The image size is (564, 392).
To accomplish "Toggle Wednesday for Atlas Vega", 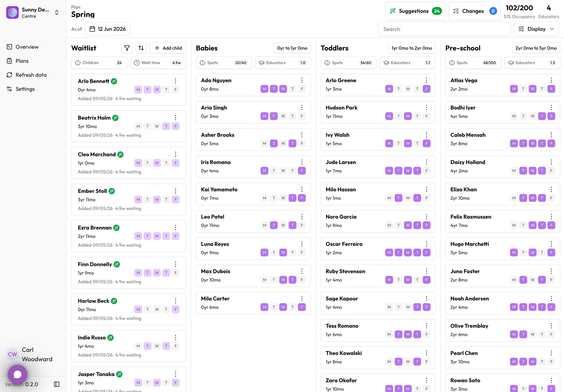I will (x=533, y=89).
